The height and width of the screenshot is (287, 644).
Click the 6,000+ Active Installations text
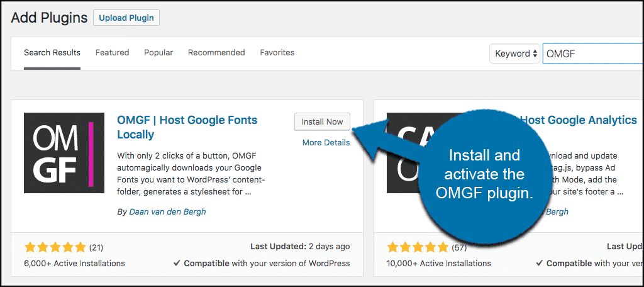click(74, 263)
